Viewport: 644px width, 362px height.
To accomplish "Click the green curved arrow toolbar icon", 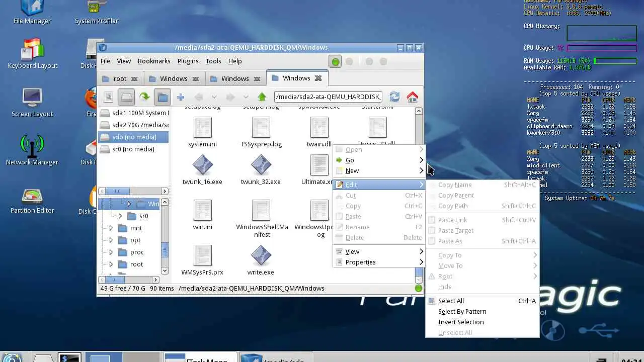I will point(144,97).
